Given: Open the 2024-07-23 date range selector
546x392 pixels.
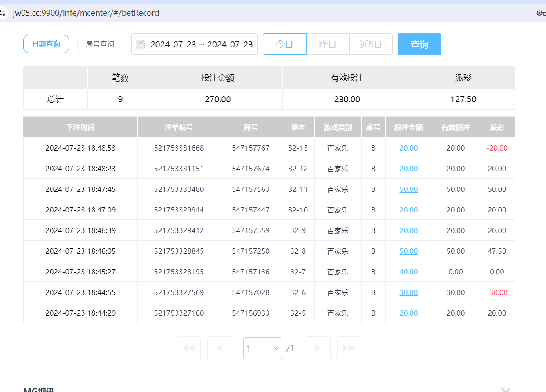Looking at the screenshot, I should pyautogui.click(x=201, y=44).
